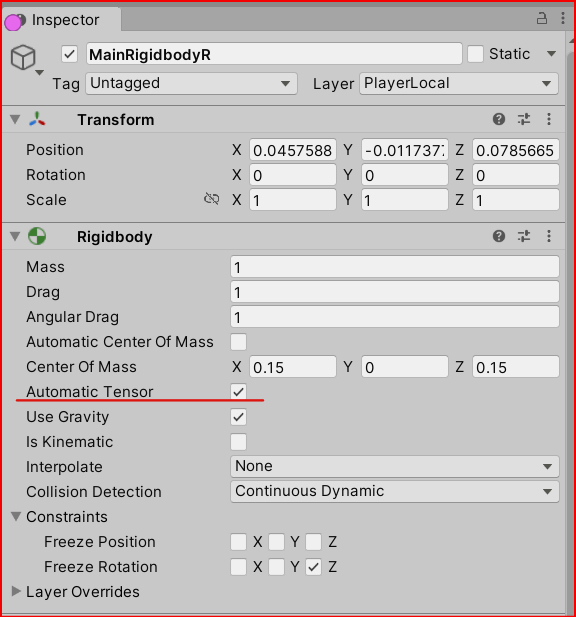The height and width of the screenshot is (617, 576).
Task: Collapse the Rigidbody component foldout
Action: [15, 236]
